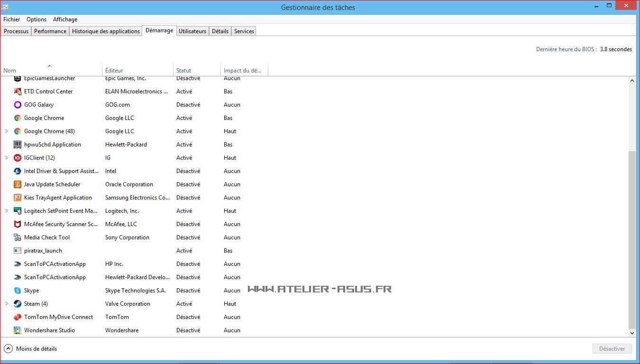640x364 pixels.
Task: Click the scrollbar up arrow
Action: [x=632, y=81]
